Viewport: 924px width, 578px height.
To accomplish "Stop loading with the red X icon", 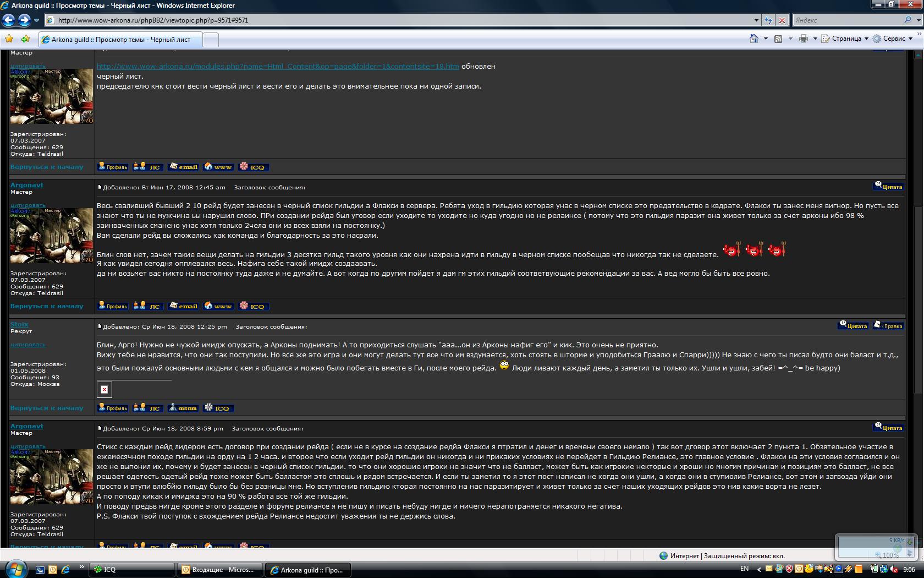I will (x=782, y=20).
